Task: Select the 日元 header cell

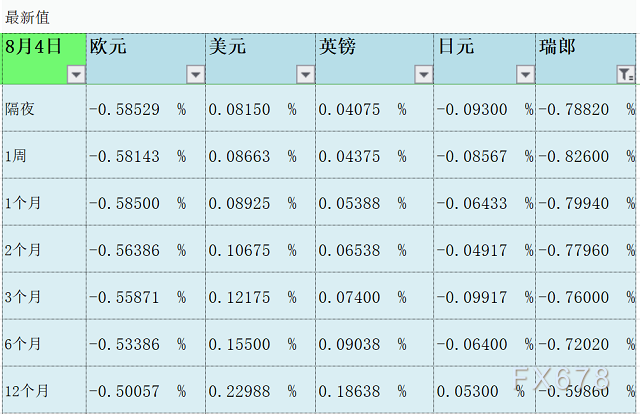Action: 484,59
